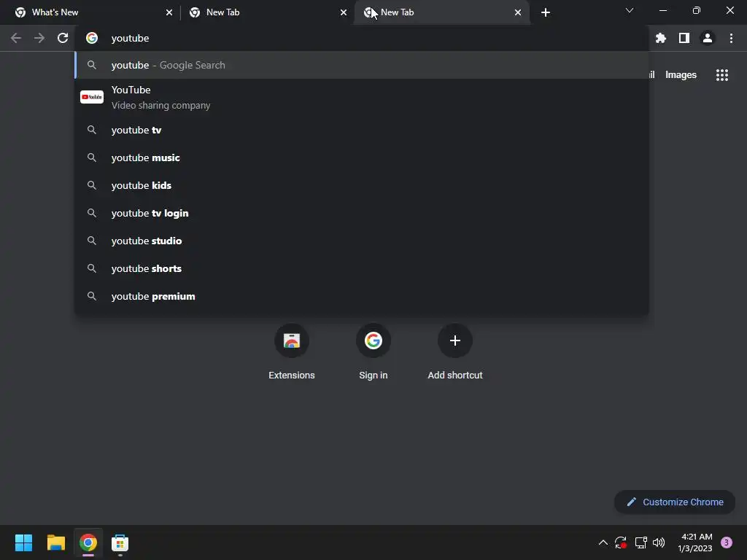Choose the 'youtube studio' suggestion
The width and height of the screenshot is (747, 560).
362,241
